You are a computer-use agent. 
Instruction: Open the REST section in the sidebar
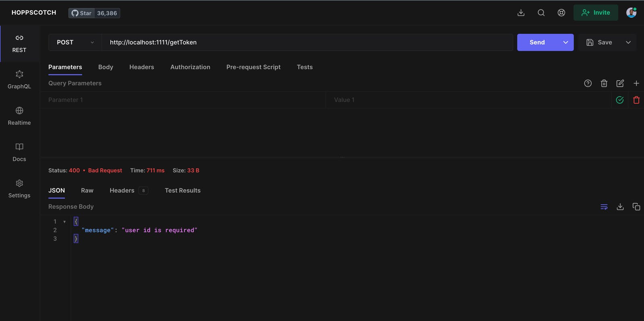click(x=19, y=44)
